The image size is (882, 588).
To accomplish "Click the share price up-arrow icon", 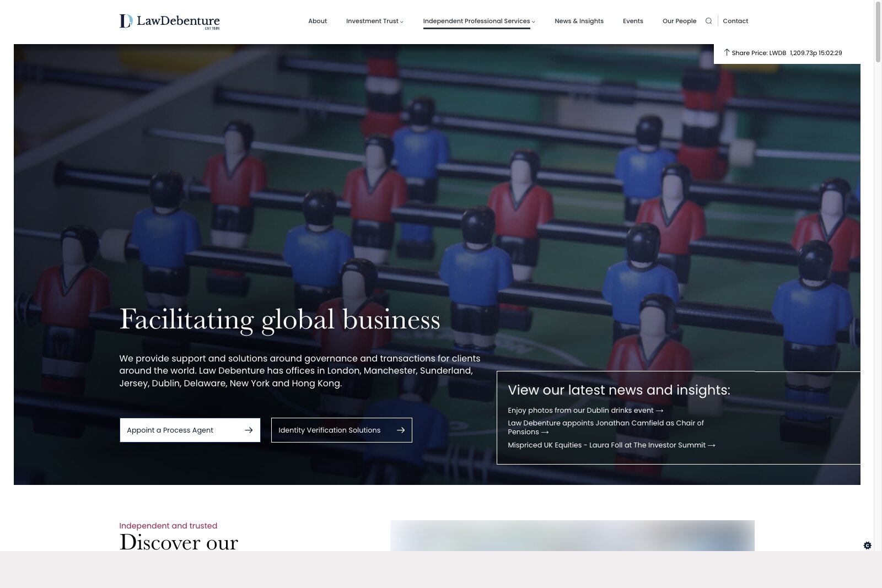I will 727,52.
